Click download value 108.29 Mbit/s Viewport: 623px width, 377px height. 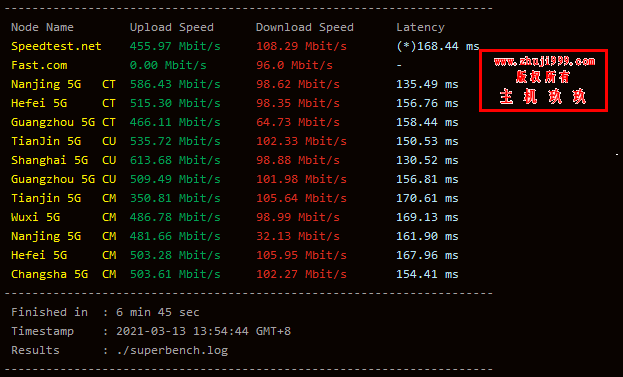pos(301,46)
